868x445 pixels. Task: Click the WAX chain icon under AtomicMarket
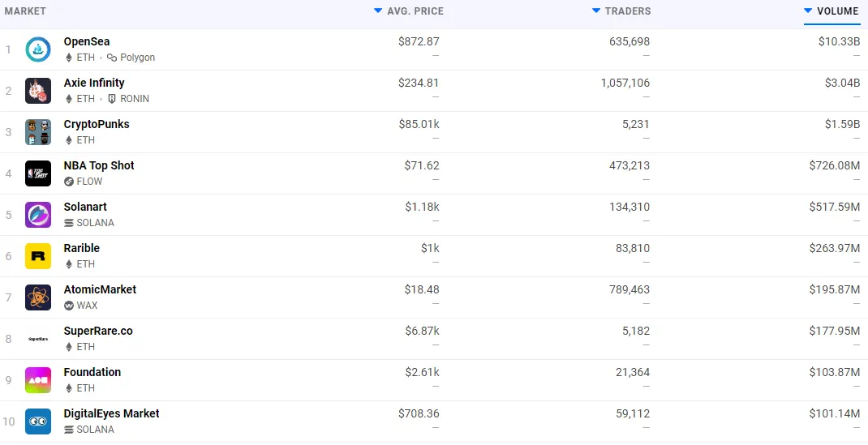[69, 306]
